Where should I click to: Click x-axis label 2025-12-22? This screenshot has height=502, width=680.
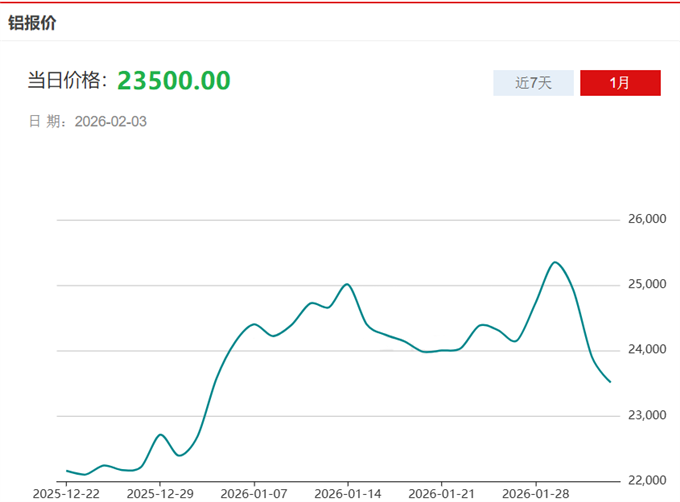66,493
